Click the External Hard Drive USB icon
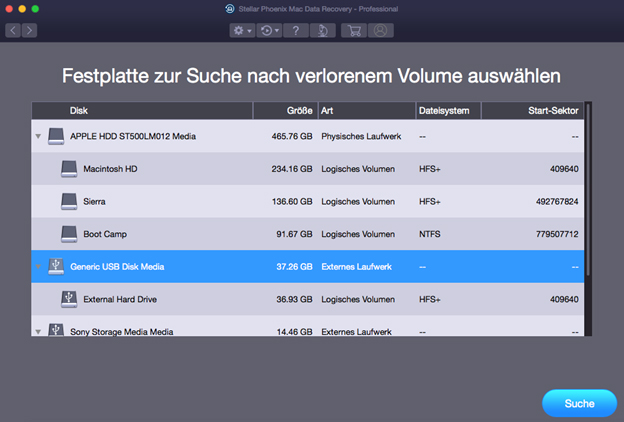Viewport: 624px width, 422px height. 69,299
